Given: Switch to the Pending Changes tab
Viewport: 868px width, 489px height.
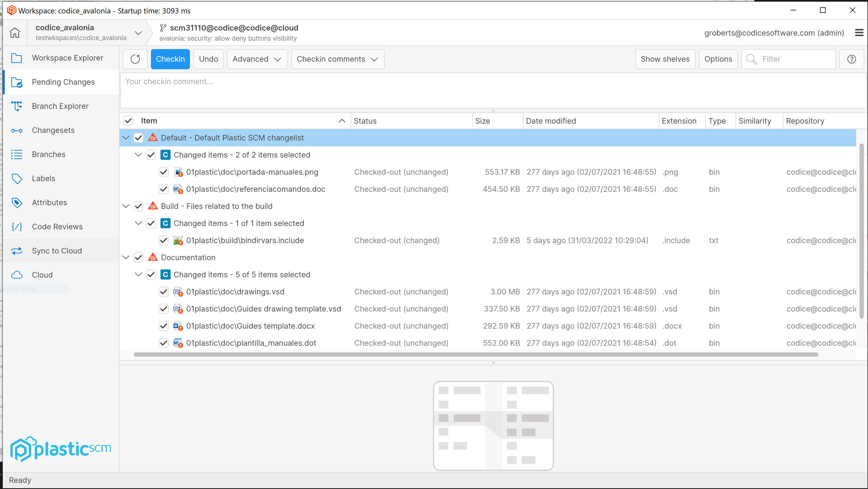Looking at the screenshot, I should 63,82.
